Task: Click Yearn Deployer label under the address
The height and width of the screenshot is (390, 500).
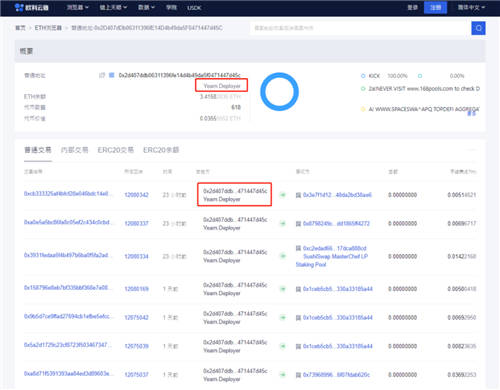Action: click(x=222, y=86)
